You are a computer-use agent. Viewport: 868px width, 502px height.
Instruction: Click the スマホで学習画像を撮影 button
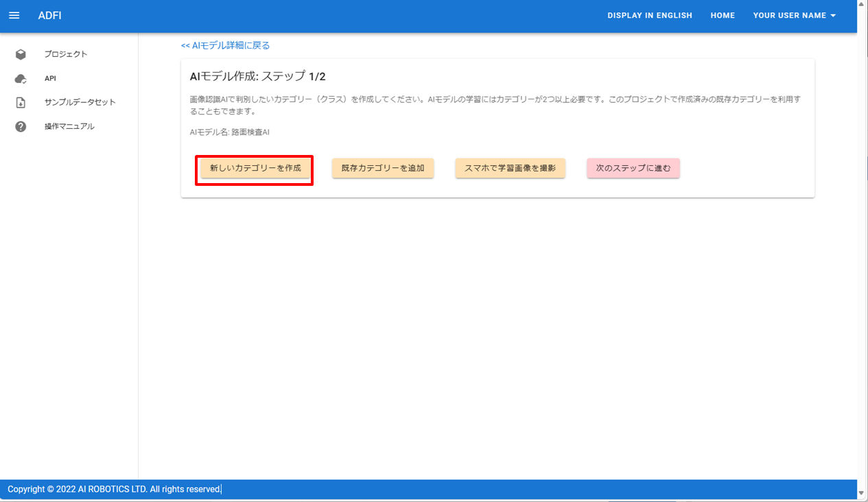510,168
